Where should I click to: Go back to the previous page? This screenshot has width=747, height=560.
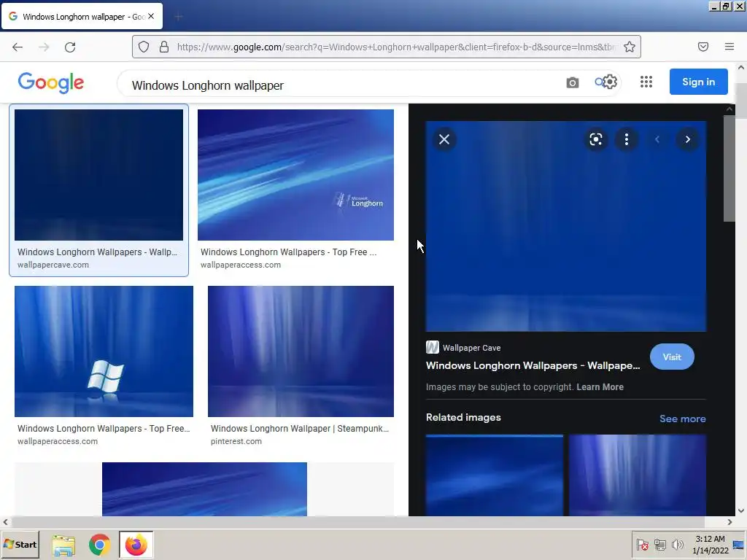coord(18,47)
